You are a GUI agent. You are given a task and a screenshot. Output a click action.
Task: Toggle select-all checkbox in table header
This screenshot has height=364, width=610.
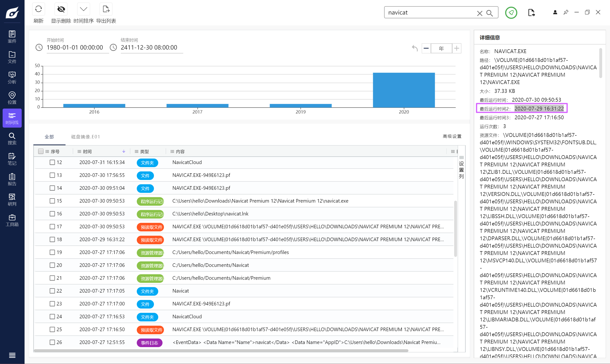tap(41, 151)
